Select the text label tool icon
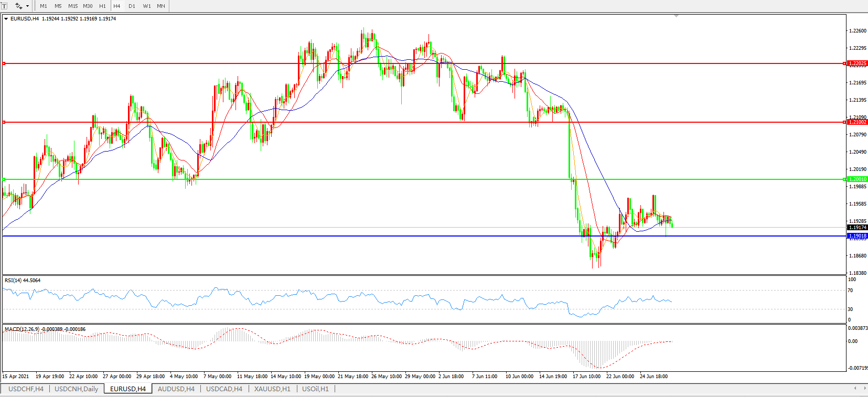868x397 pixels. pos(5,6)
